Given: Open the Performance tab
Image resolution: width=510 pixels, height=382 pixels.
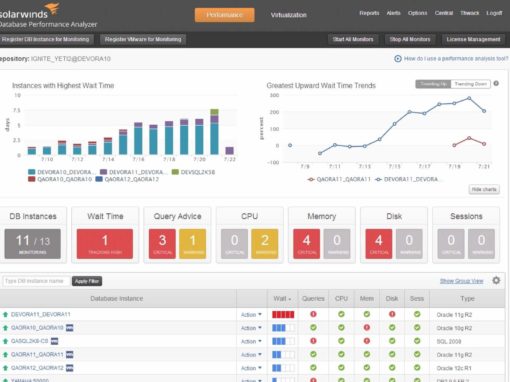Looking at the screenshot, I should [x=224, y=15].
